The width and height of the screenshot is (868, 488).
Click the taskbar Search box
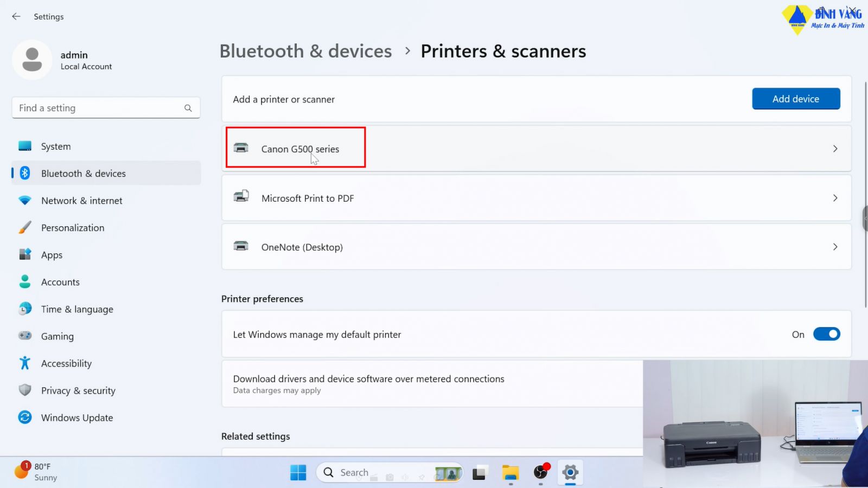(x=390, y=473)
